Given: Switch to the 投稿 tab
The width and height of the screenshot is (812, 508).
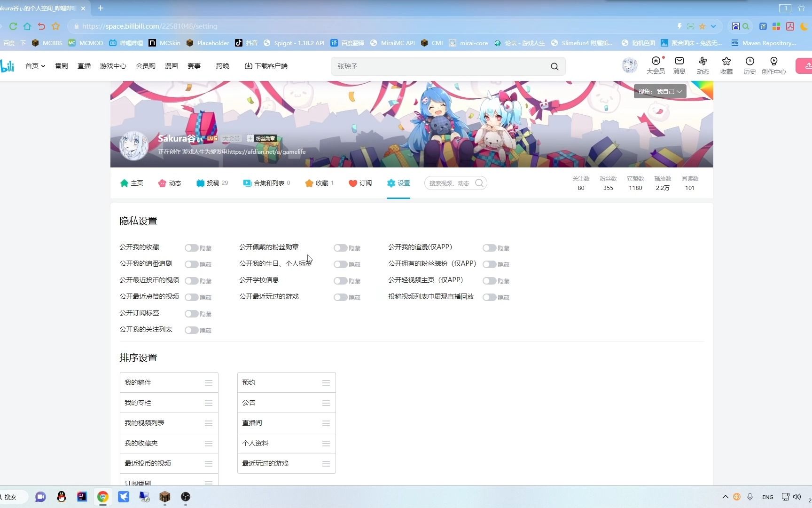Looking at the screenshot, I should click(x=212, y=183).
